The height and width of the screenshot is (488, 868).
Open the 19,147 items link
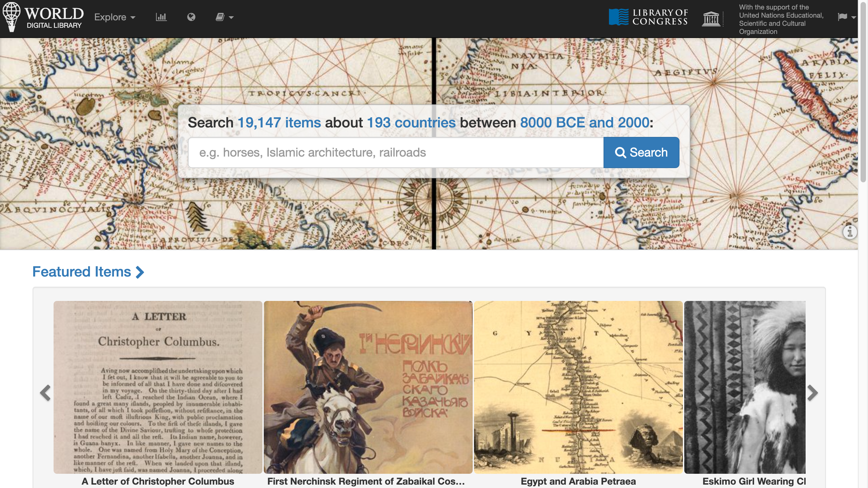point(279,123)
